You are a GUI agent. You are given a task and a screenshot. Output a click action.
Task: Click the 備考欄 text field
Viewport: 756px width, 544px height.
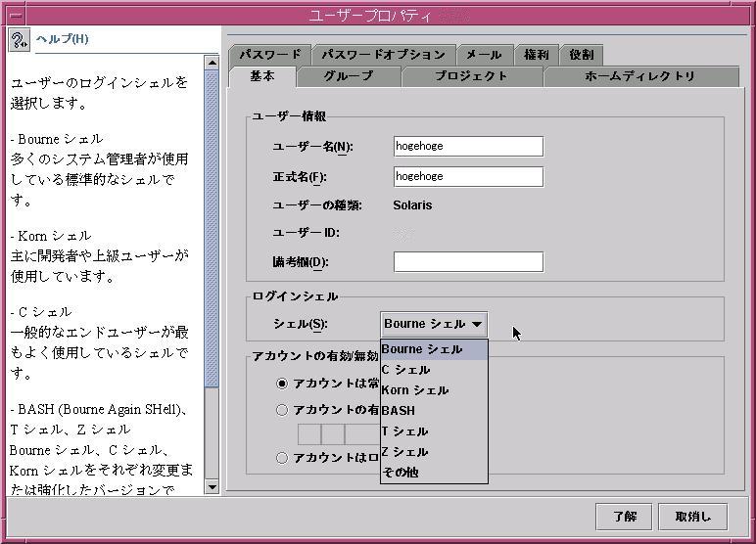coord(467,261)
